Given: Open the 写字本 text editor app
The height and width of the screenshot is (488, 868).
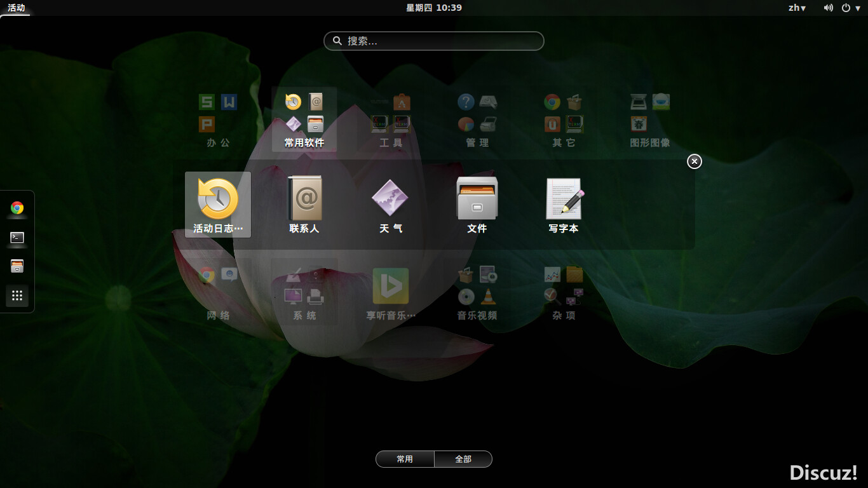Looking at the screenshot, I should [x=564, y=204].
